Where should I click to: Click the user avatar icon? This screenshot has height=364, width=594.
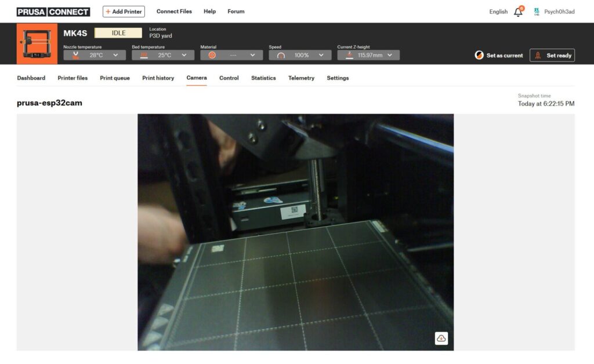[x=537, y=12]
